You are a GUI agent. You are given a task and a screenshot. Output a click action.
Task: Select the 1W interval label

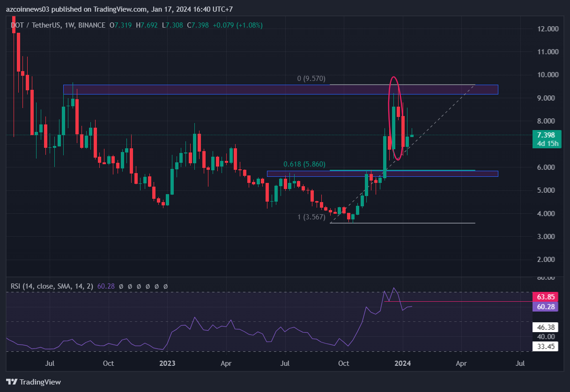[71, 25]
